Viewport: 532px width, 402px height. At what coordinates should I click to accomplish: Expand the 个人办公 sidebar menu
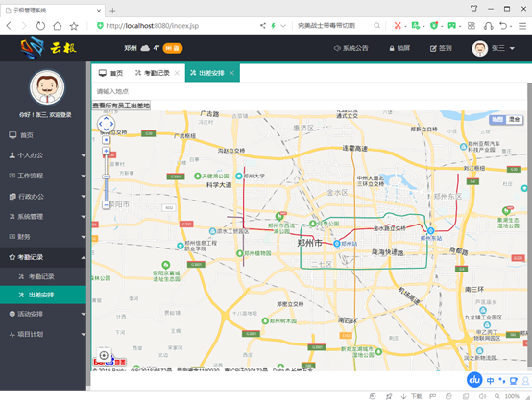point(43,155)
